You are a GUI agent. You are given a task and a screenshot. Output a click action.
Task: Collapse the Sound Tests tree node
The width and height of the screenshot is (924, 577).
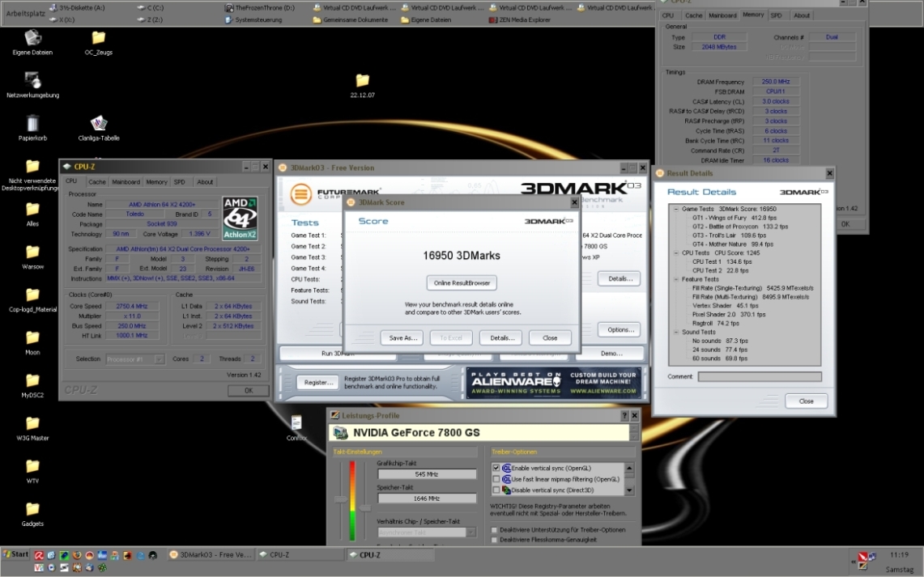click(x=676, y=332)
